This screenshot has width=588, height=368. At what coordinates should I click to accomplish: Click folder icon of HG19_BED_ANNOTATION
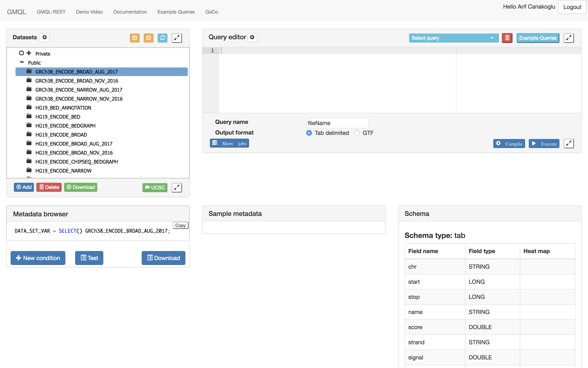click(x=29, y=107)
